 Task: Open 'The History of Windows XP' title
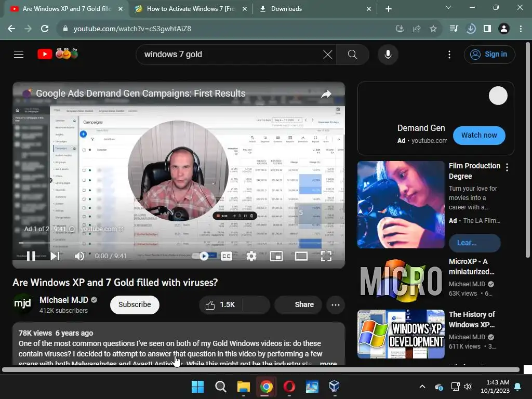pos(472,320)
